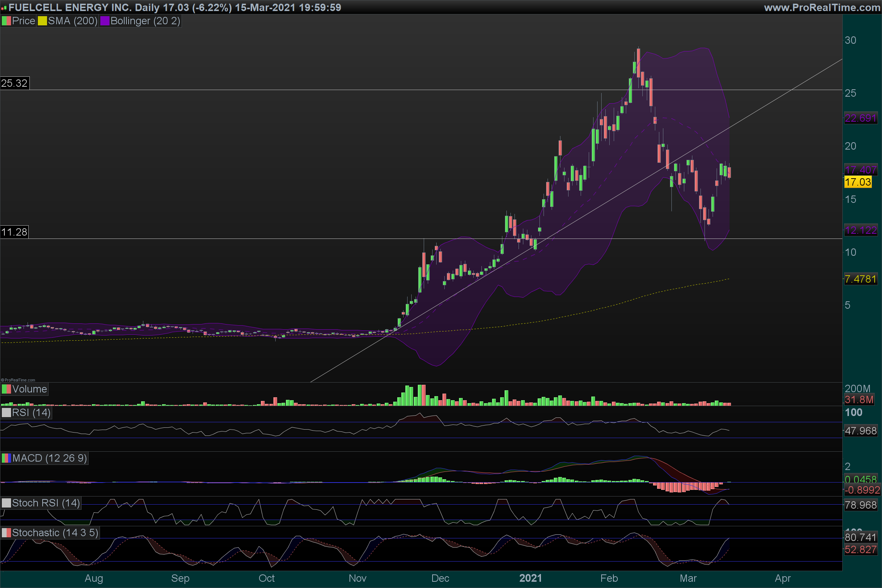Click the ProRealTime.com copyright text
The width and height of the screenshot is (882, 588).
tap(18, 380)
